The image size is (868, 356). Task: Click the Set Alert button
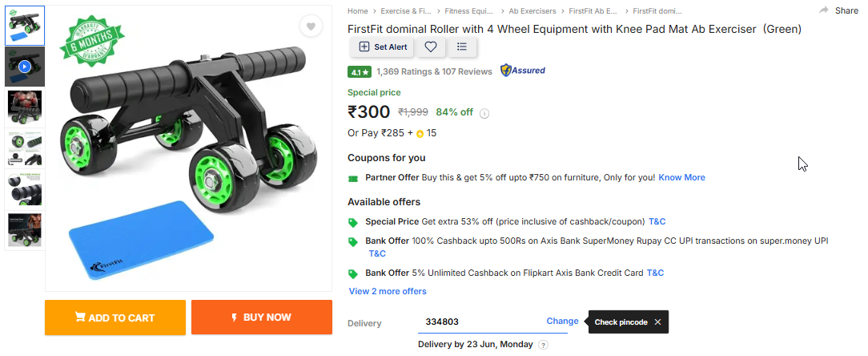coord(383,47)
